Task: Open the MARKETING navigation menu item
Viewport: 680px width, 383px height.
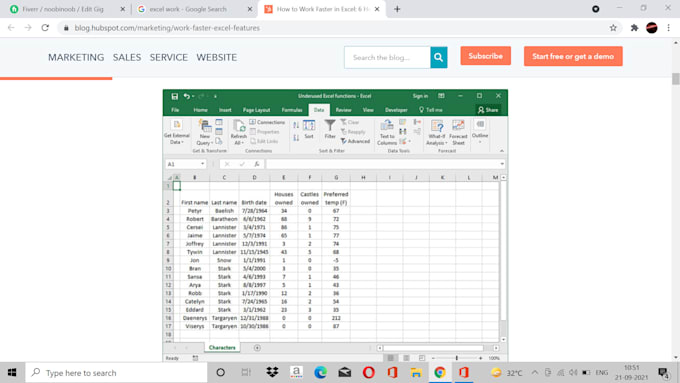Action: coord(76,57)
